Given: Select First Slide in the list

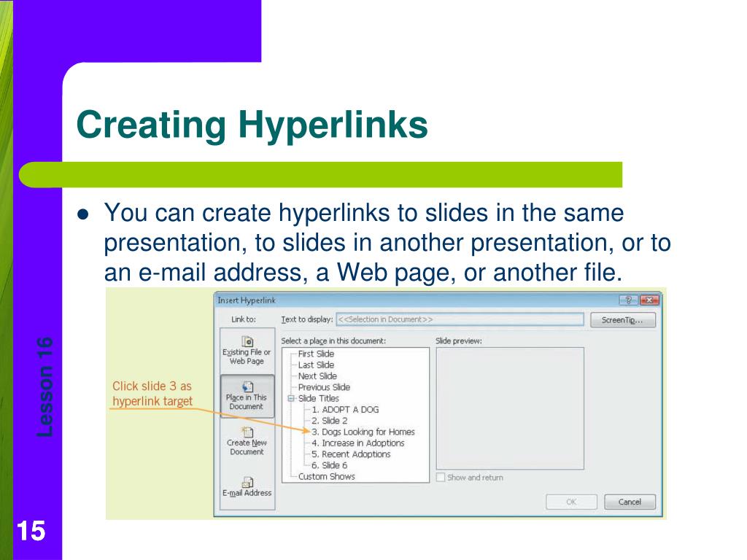Looking at the screenshot, I should 316,354.
